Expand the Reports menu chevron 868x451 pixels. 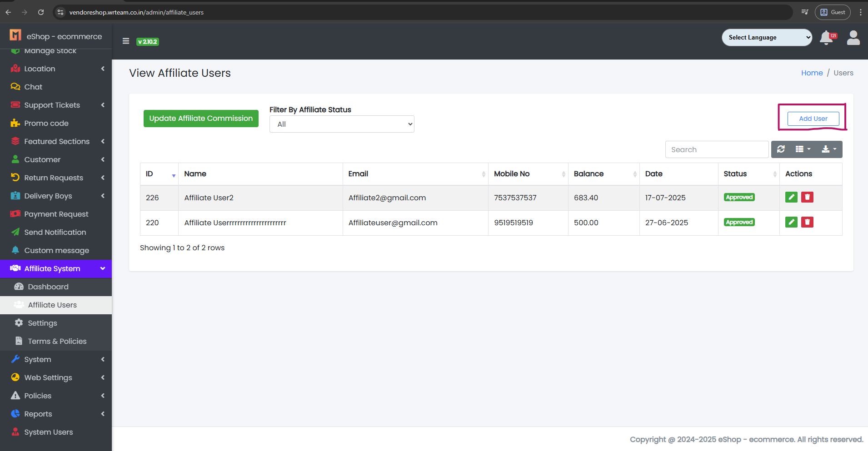pos(103,414)
